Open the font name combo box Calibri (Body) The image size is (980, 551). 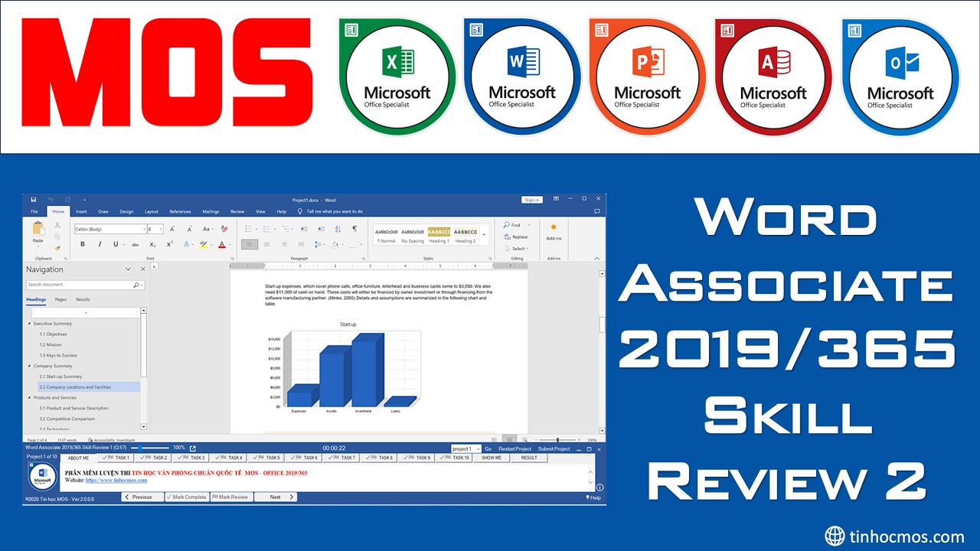pos(109,229)
